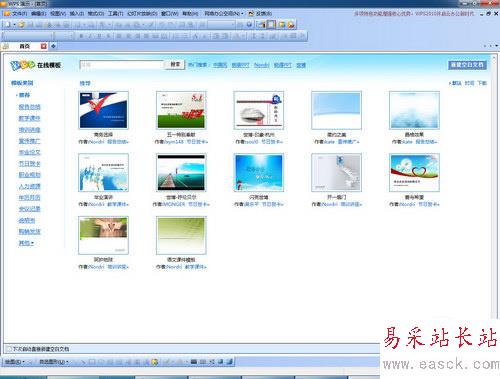The height and width of the screenshot is (379, 500).
Task: Click the New document toolbar icon
Action: pyautogui.click(x=8, y=24)
